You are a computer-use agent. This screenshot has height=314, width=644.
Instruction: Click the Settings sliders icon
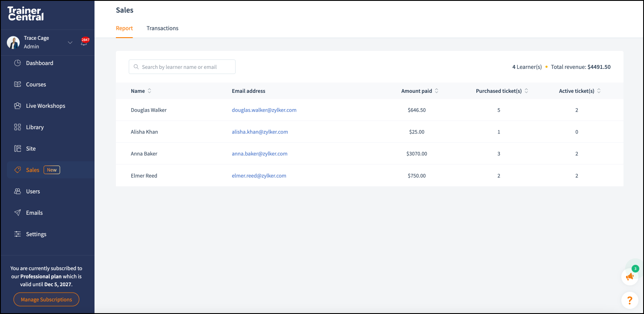pyautogui.click(x=18, y=234)
